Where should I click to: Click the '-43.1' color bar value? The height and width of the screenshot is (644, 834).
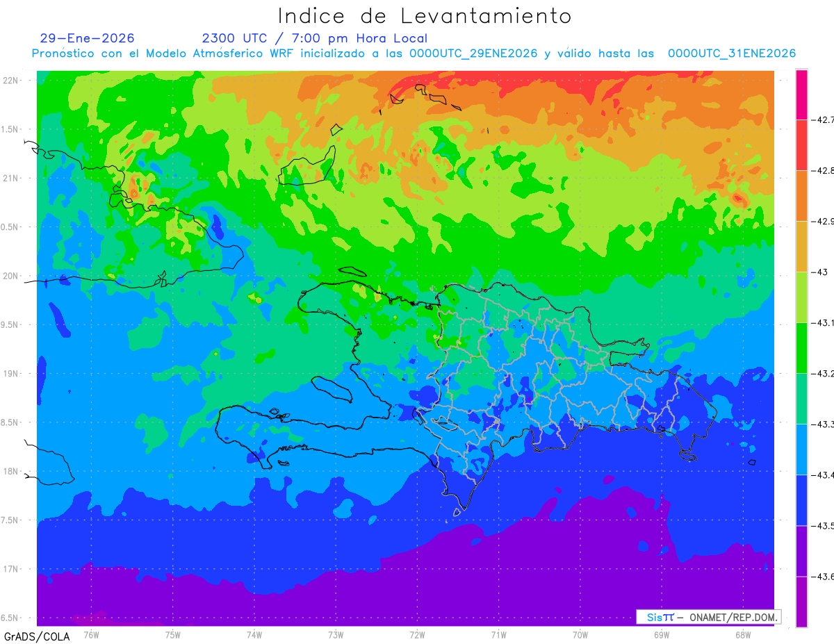click(x=823, y=322)
